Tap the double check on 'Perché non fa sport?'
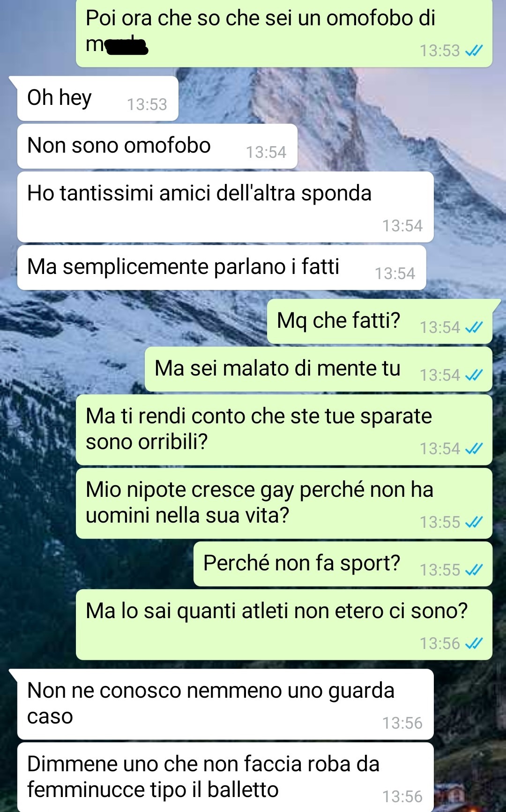Screen dimensions: 506x812 tap(474, 569)
